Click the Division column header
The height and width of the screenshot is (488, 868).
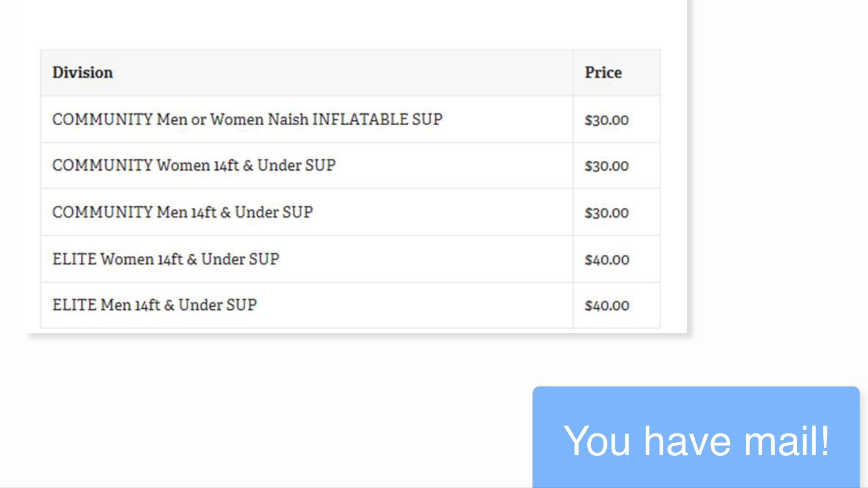pos(83,73)
